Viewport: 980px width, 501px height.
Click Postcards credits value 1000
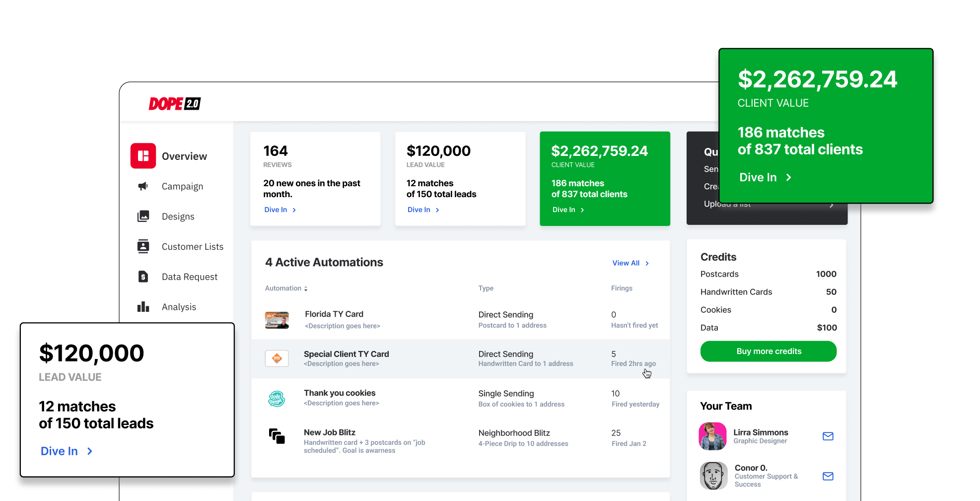click(826, 274)
